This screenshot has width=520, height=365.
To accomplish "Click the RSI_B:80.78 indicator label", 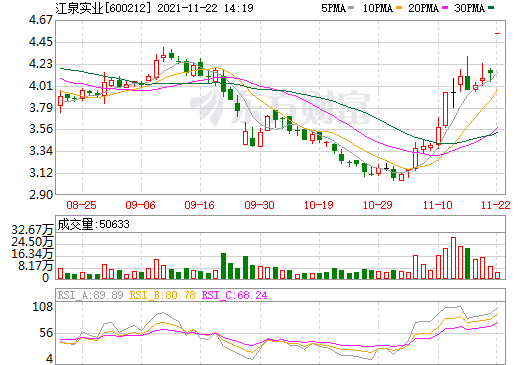I will point(162,295).
